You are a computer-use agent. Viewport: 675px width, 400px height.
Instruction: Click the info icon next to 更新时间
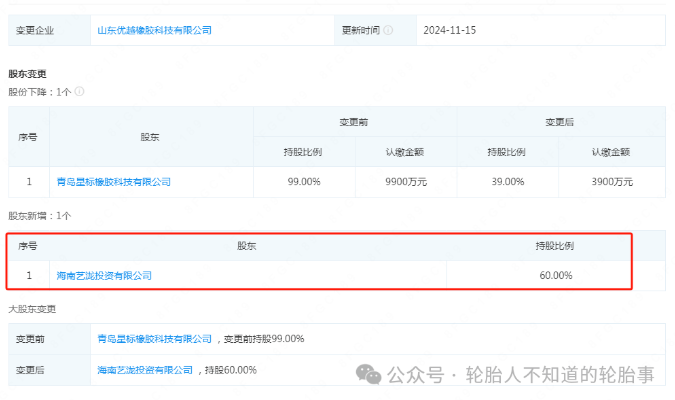pos(388,30)
